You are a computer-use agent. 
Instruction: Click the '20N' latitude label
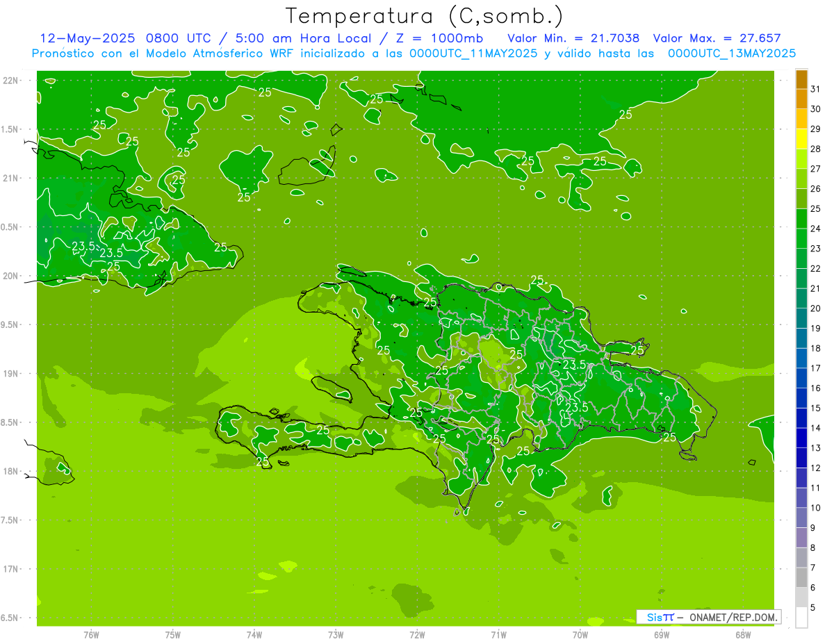click(12, 276)
